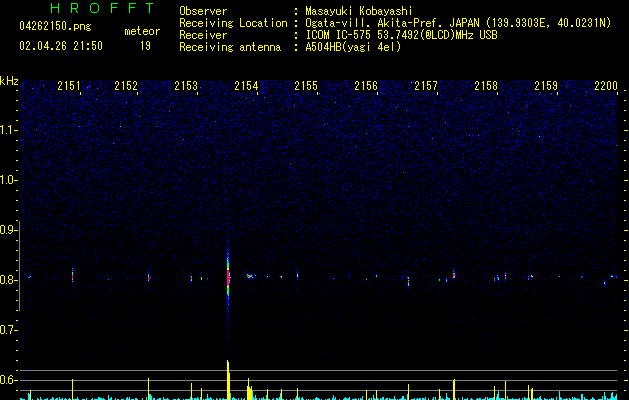Click the A504HB(yagi 4el) antenna text
The image size is (629, 400).
click(353, 47)
